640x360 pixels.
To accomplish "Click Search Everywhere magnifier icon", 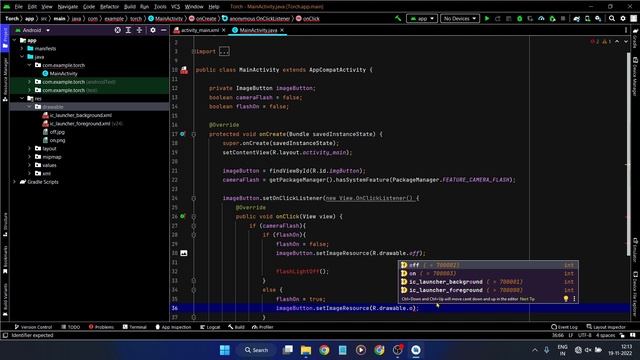I will (x=612, y=18).
